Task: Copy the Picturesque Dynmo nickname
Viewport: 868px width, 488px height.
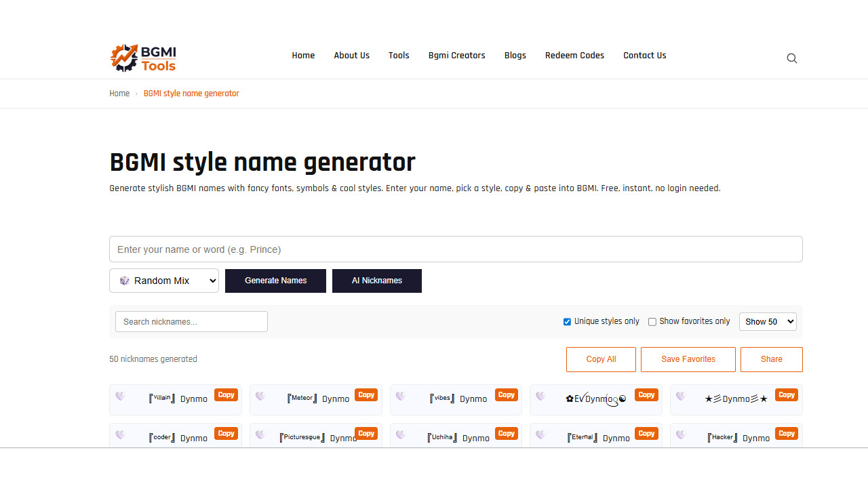Action: (366, 434)
